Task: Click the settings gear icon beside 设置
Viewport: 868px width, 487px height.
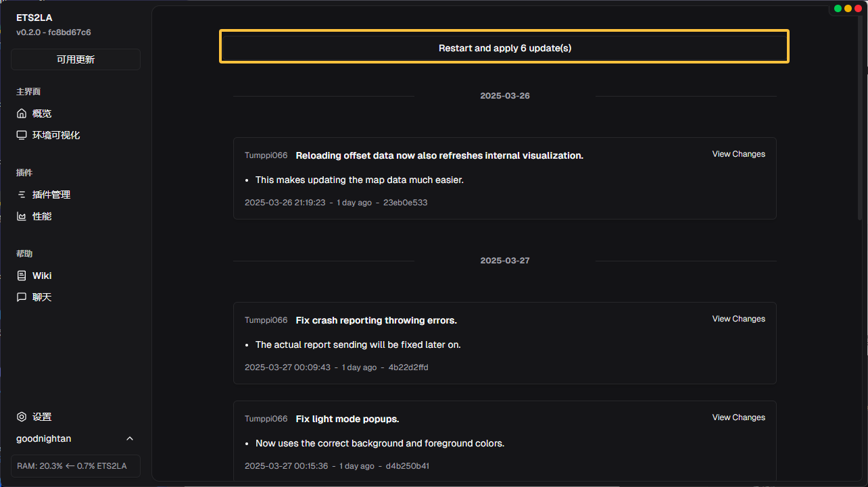Action: (x=22, y=417)
